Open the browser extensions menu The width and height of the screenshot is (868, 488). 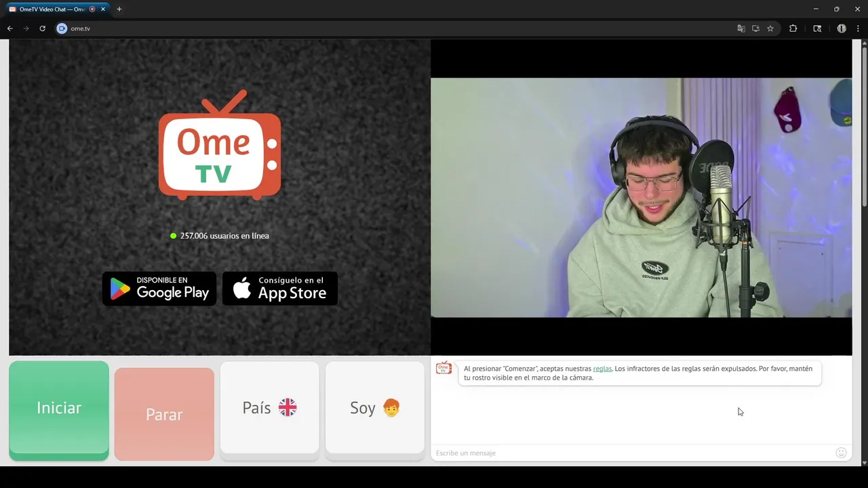793,28
